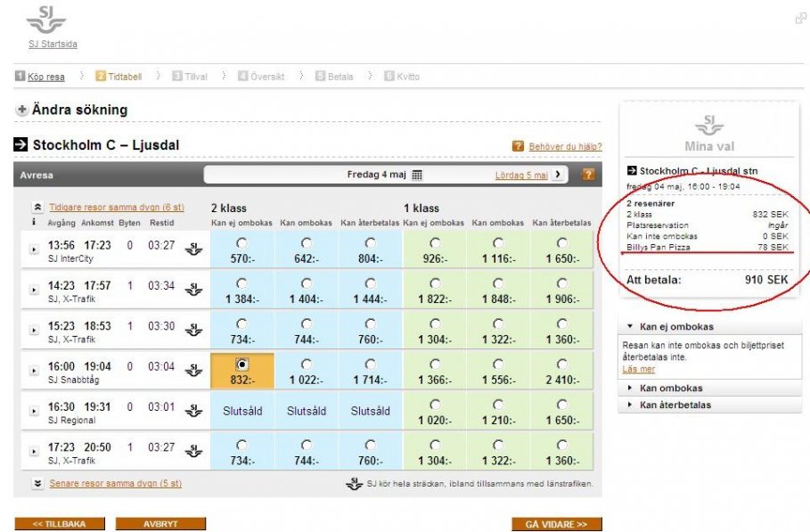
Task: Click the orange help question mark in Avresa bar
Action: click(x=588, y=175)
